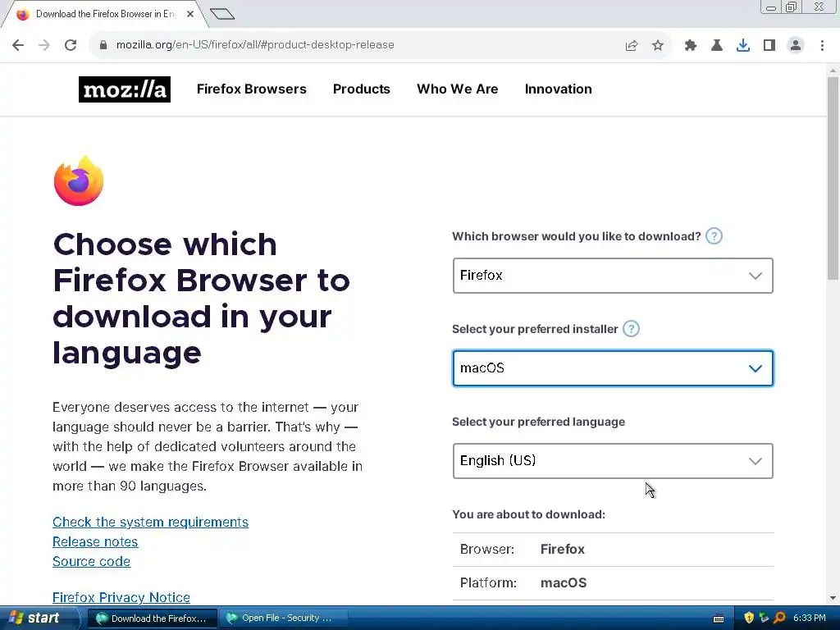Open Products menu
This screenshot has height=630, width=840.
pos(362,89)
